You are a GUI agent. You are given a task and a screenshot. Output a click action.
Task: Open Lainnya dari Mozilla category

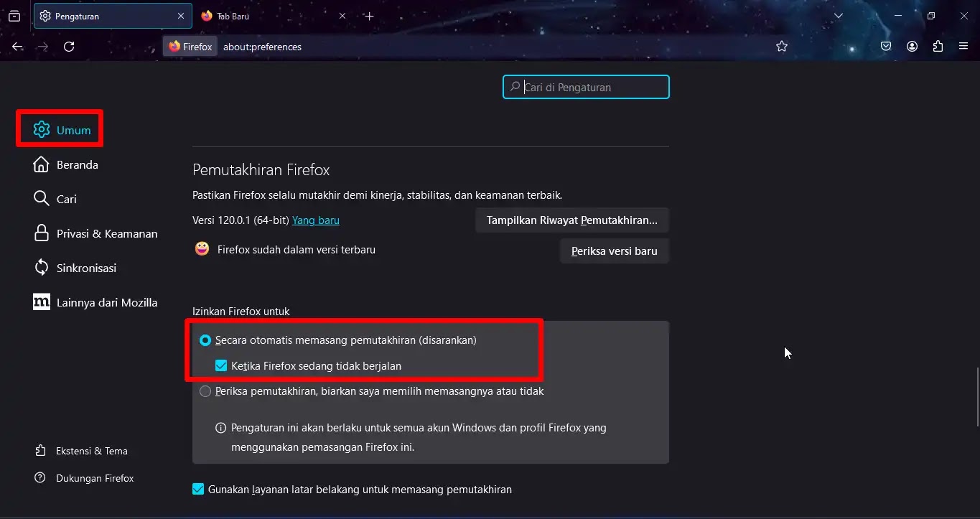coord(95,302)
